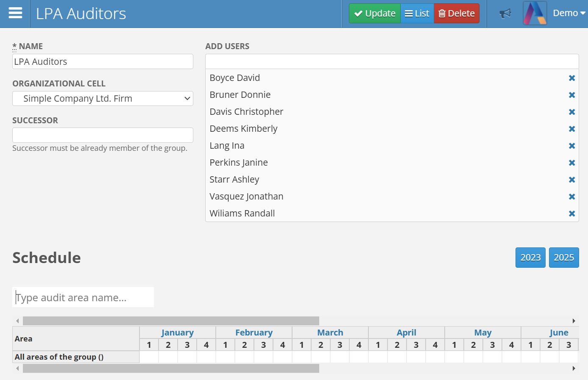
Task: Click the Update button
Action: (375, 14)
